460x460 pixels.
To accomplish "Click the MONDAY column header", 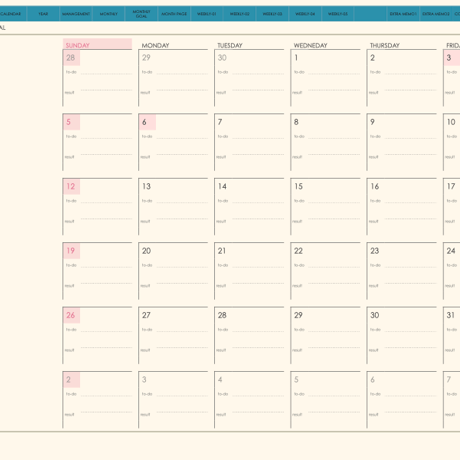I will 155,45.
